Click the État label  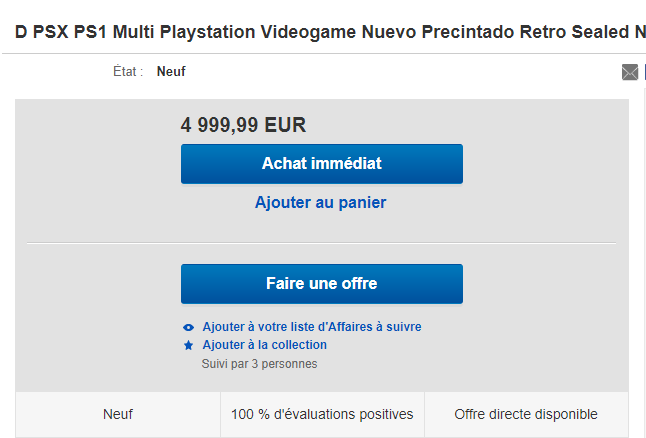(x=128, y=71)
